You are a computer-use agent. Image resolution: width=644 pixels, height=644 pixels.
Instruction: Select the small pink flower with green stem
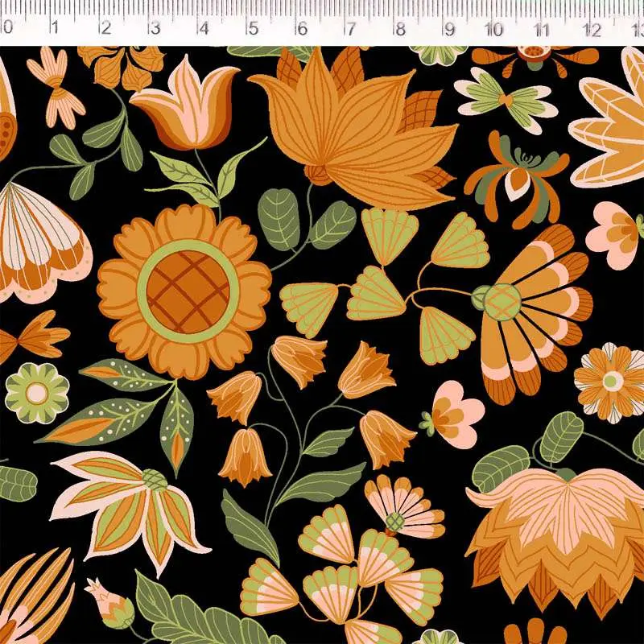[453, 412]
